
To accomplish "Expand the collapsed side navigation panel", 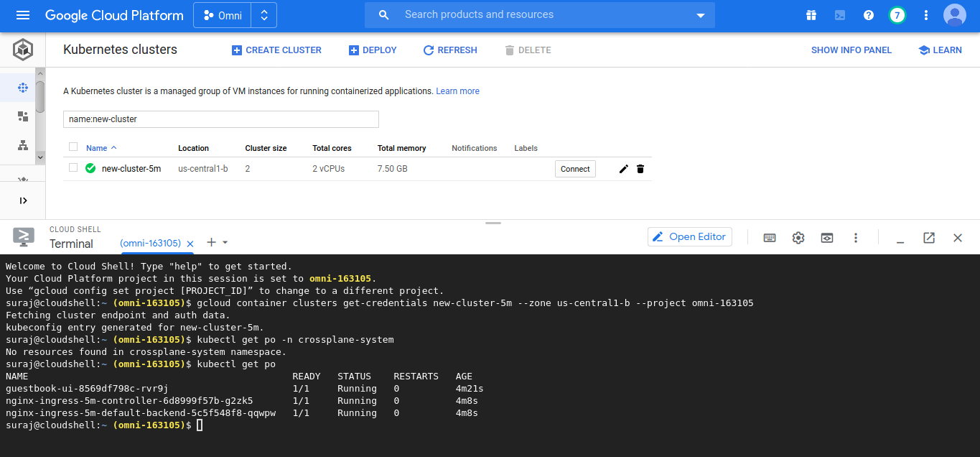I will click(23, 200).
